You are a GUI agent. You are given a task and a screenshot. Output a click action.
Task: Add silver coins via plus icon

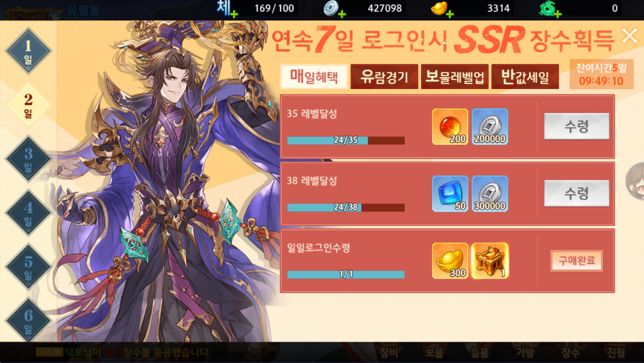(x=342, y=15)
